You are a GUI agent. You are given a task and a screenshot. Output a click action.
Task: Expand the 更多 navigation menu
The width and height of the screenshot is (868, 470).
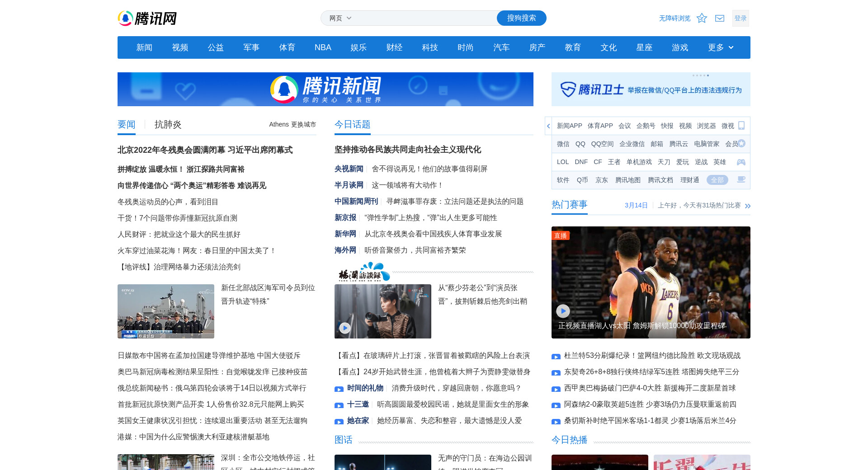pyautogui.click(x=721, y=47)
